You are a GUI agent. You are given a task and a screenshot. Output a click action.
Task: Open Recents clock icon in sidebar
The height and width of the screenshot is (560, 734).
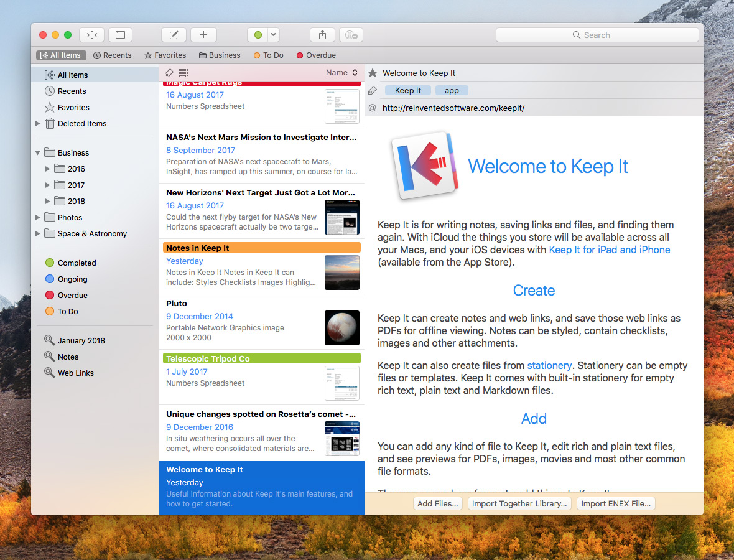(50, 91)
